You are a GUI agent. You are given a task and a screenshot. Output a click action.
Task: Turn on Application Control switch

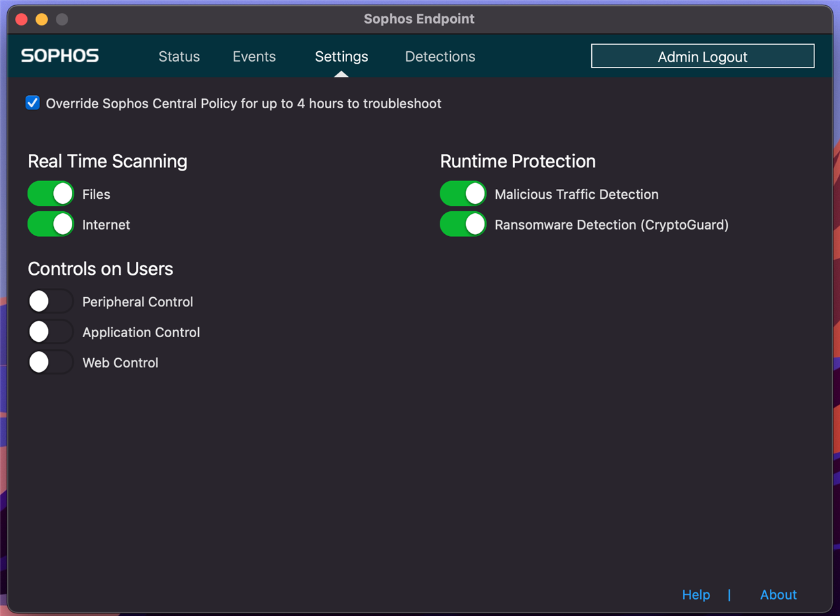51,332
